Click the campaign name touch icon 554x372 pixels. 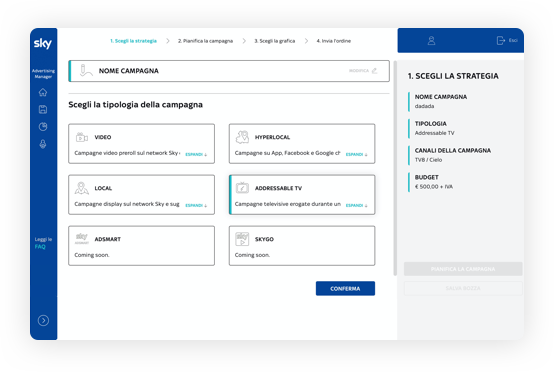[x=86, y=70]
